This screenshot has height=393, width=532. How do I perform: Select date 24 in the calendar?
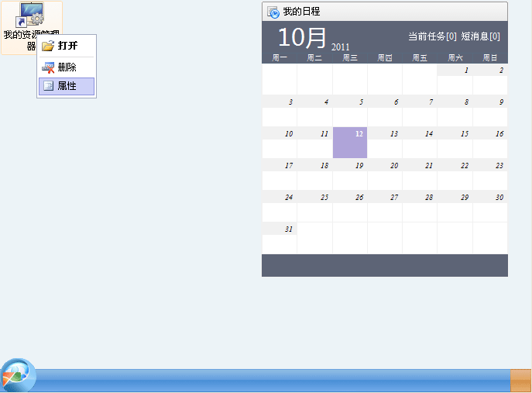click(280, 206)
